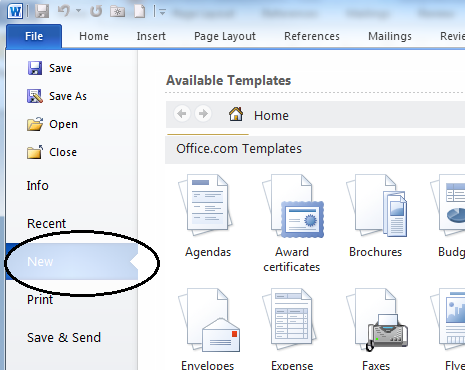Open the Page Layout tab
The image size is (465, 370).
click(225, 36)
